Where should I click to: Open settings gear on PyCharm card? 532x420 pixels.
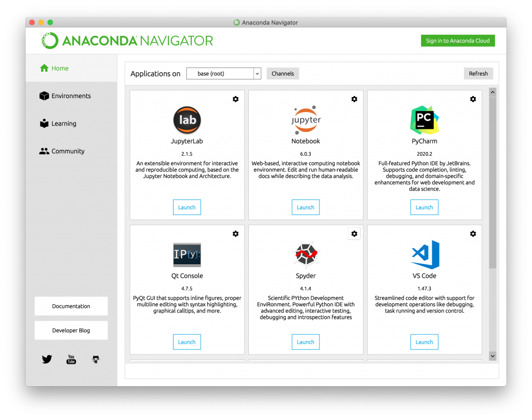[473, 99]
